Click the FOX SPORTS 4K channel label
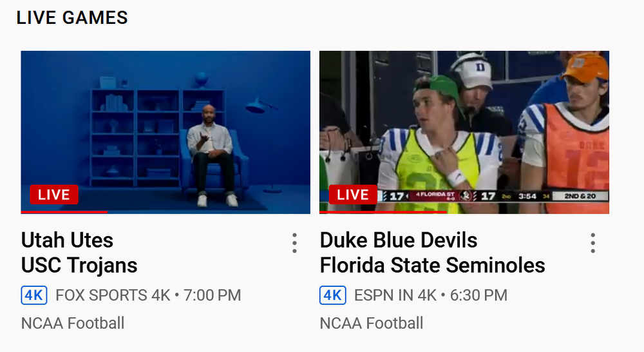Viewport: 644px width, 352px height. point(113,295)
